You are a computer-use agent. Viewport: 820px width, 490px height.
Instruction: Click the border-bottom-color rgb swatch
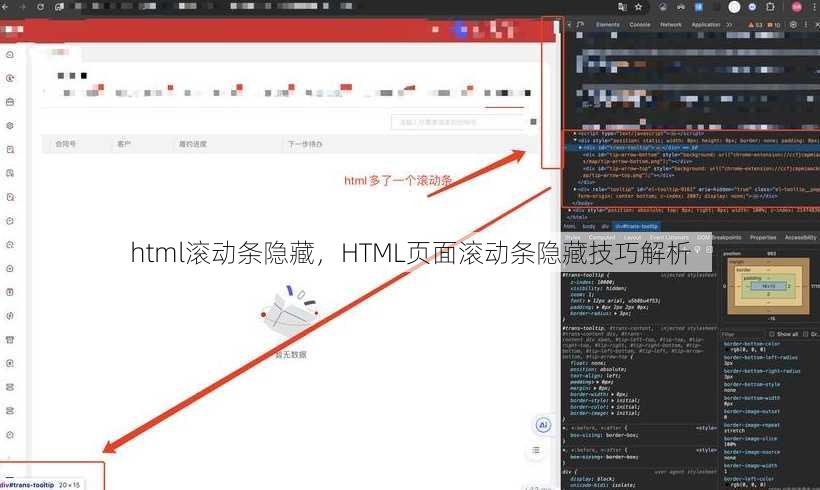point(727,350)
